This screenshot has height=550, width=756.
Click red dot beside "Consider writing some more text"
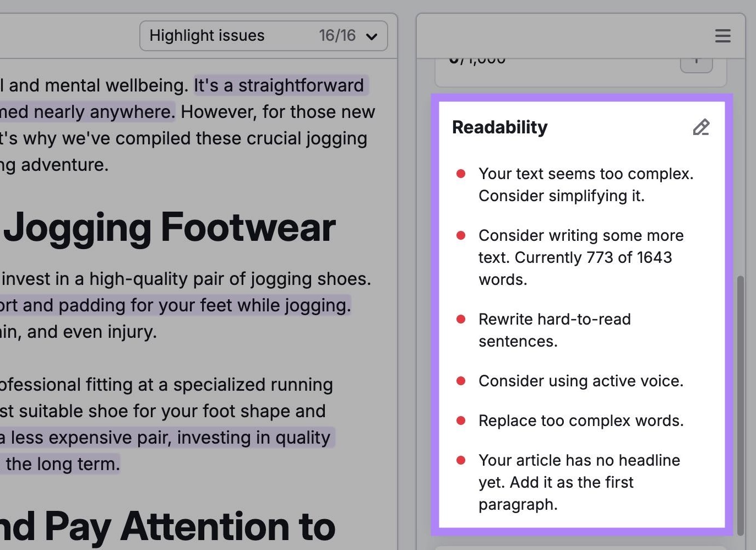click(461, 235)
